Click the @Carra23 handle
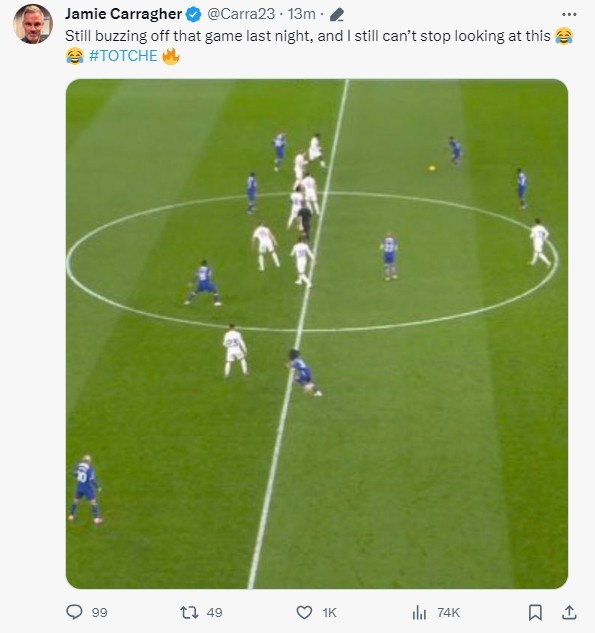Screen dimensions: 595x633 (241, 14)
